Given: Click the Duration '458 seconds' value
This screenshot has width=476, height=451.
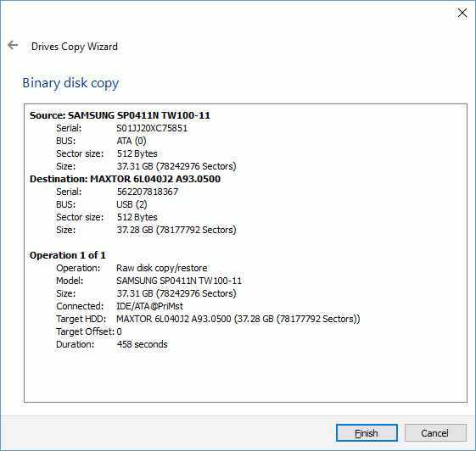Looking at the screenshot, I should (x=142, y=344).
